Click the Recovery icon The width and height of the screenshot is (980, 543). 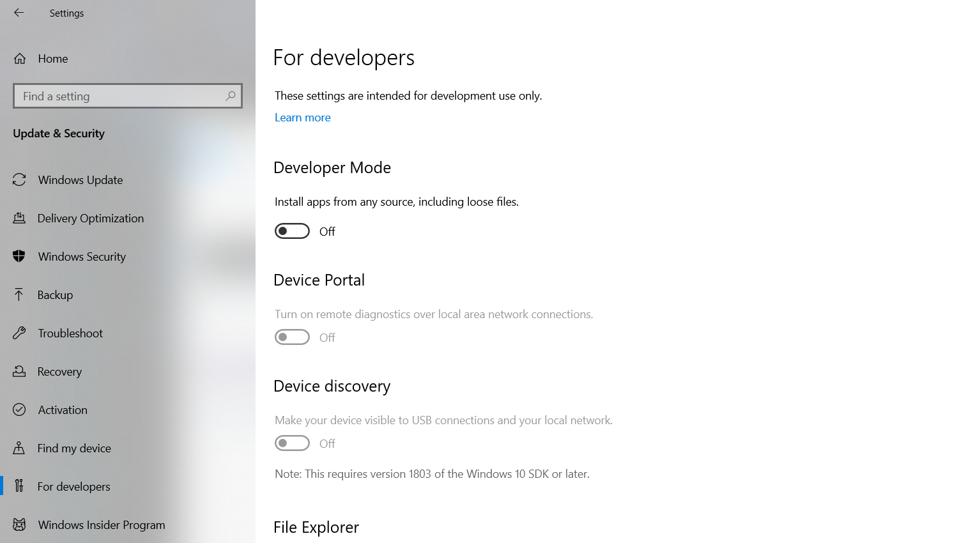pyautogui.click(x=19, y=372)
